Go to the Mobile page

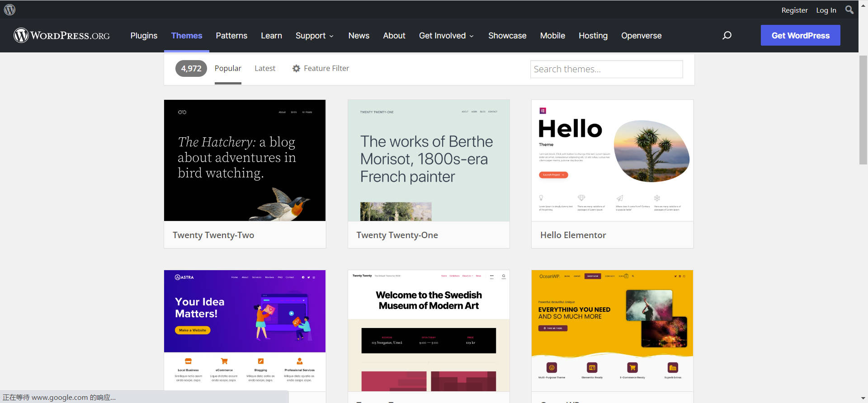(x=552, y=35)
